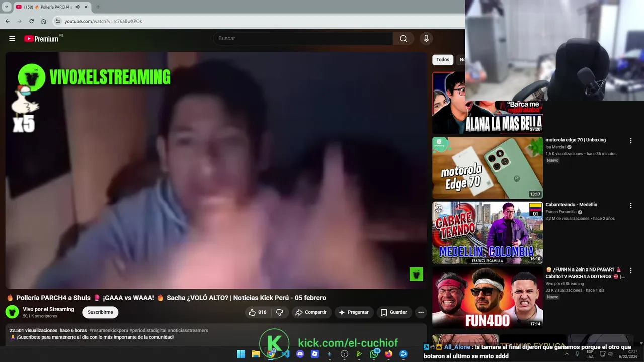Mute the tab via speaker icon

[x=77, y=7]
